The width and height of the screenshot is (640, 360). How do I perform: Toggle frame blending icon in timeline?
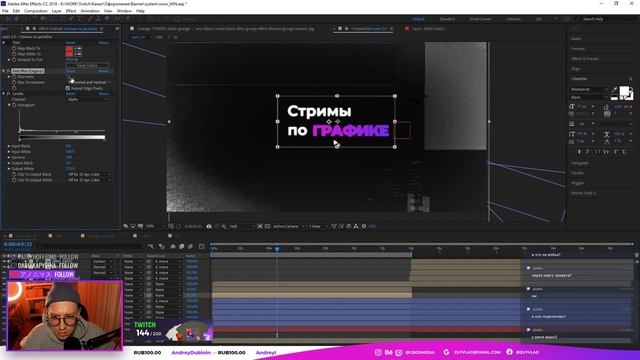coord(182,246)
